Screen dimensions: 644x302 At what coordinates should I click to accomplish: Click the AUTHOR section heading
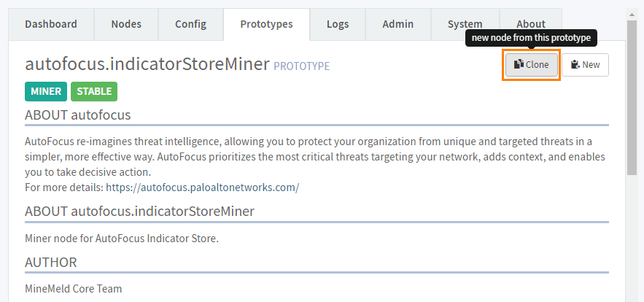tap(51, 262)
